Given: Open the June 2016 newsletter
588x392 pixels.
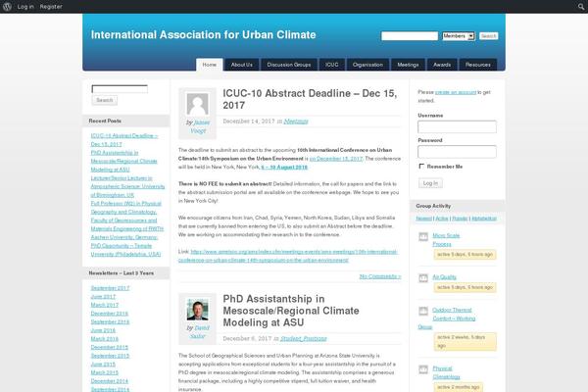Looking at the screenshot, I should click(x=103, y=330).
